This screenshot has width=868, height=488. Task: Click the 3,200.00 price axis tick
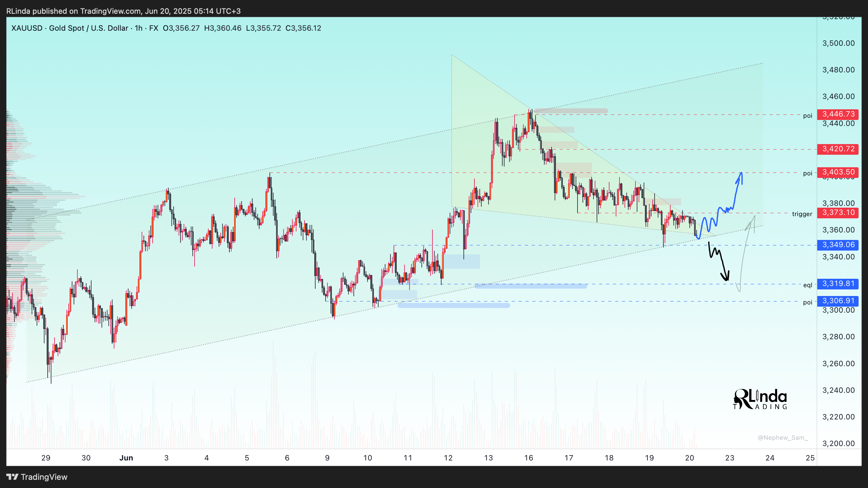(838, 443)
